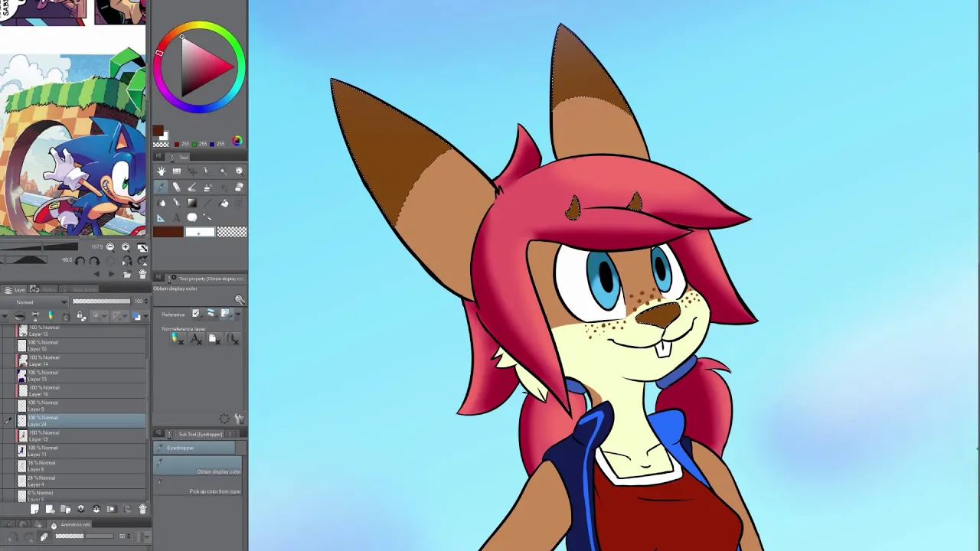The height and width of the screenshot is (551, 980).
Task: Adjust the layer opacity slider
Action: click(x=101, y=301)
